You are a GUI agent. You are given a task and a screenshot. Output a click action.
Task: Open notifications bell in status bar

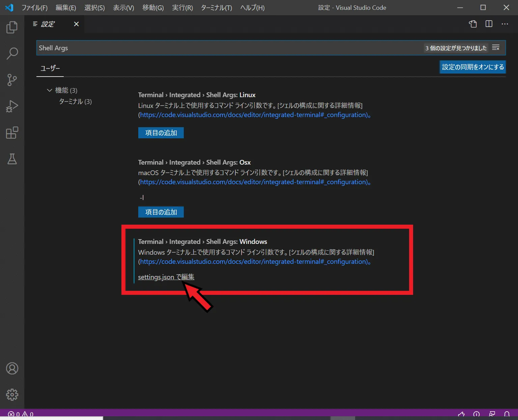(x=507, y=414)
